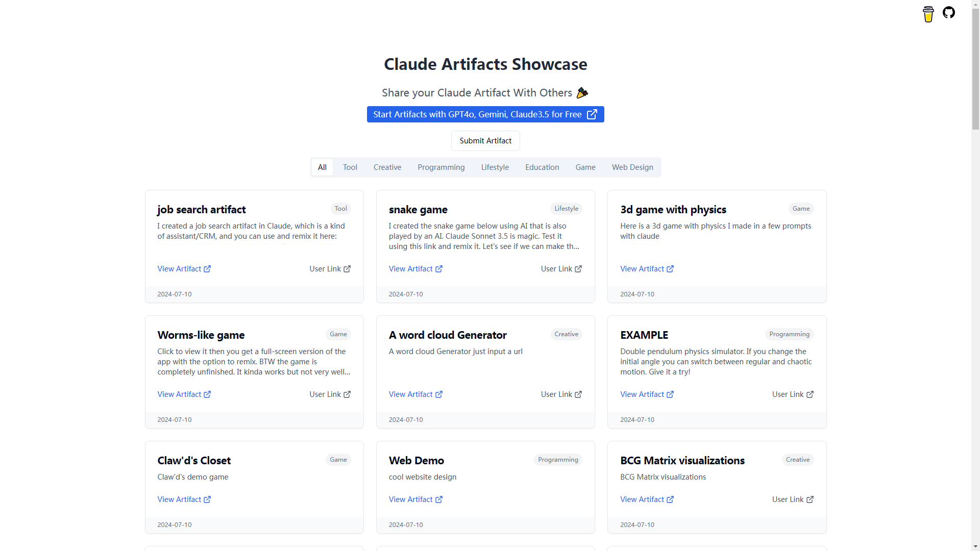Click the A word cloud Generator title

point(448,335)
